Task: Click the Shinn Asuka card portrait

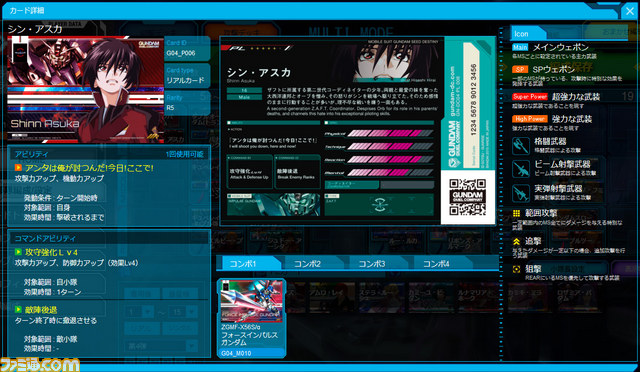Action: tap(86, 89)
